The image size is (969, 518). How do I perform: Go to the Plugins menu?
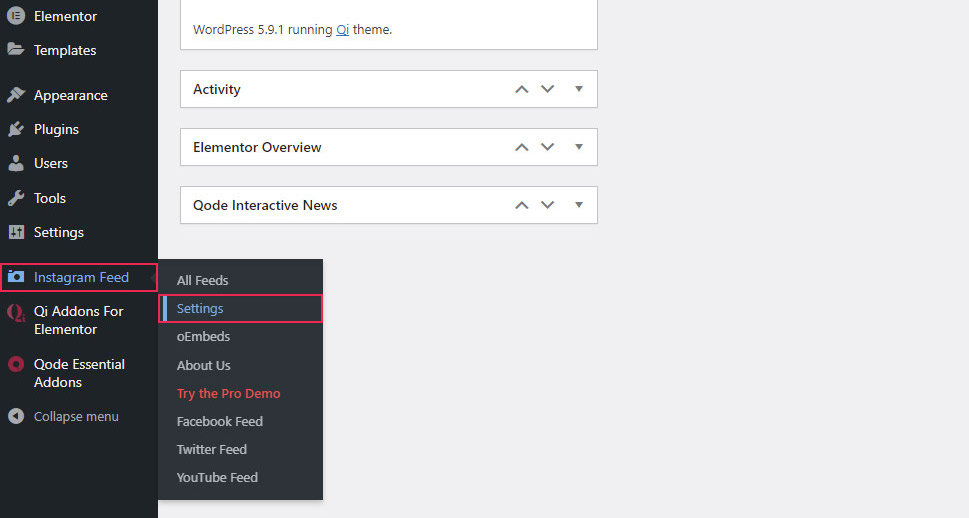tap(56, 129)
